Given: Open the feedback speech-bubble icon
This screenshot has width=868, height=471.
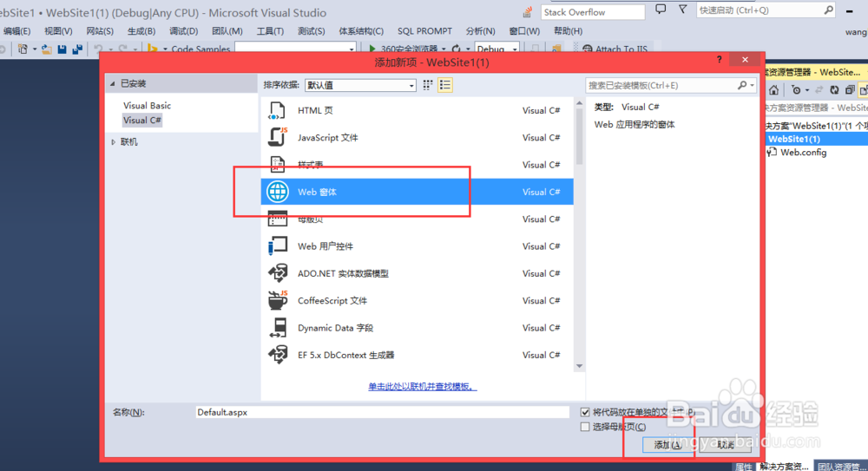Looking at the screenshot, I should [x=661, y=10].
